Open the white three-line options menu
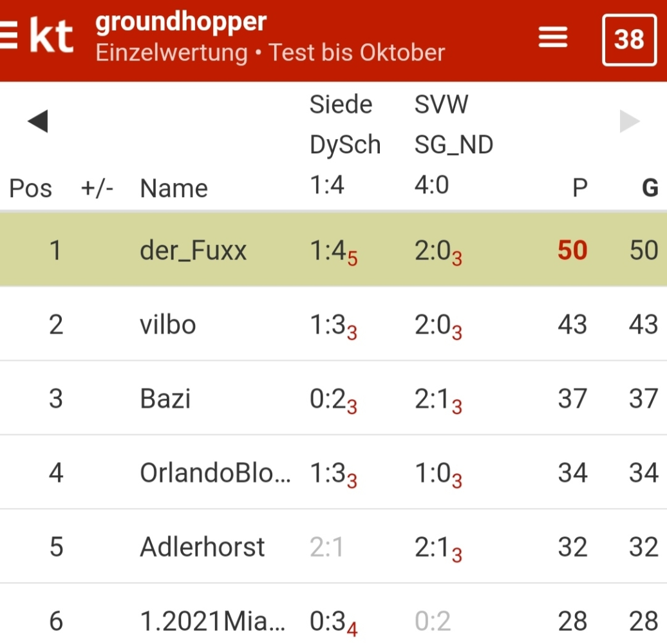The height and width of the screenshot is (644, 667). tap(552, 38)
